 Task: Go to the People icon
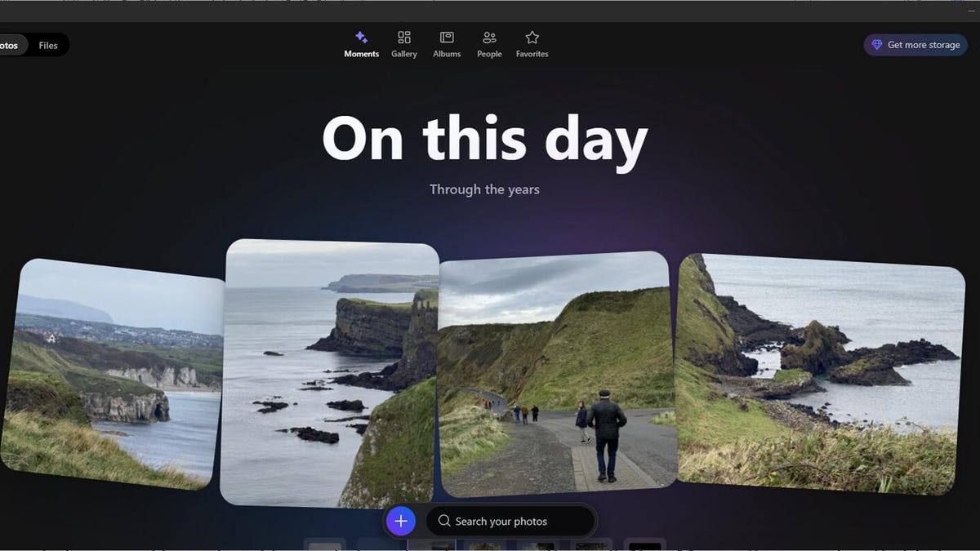pos(489,38)
